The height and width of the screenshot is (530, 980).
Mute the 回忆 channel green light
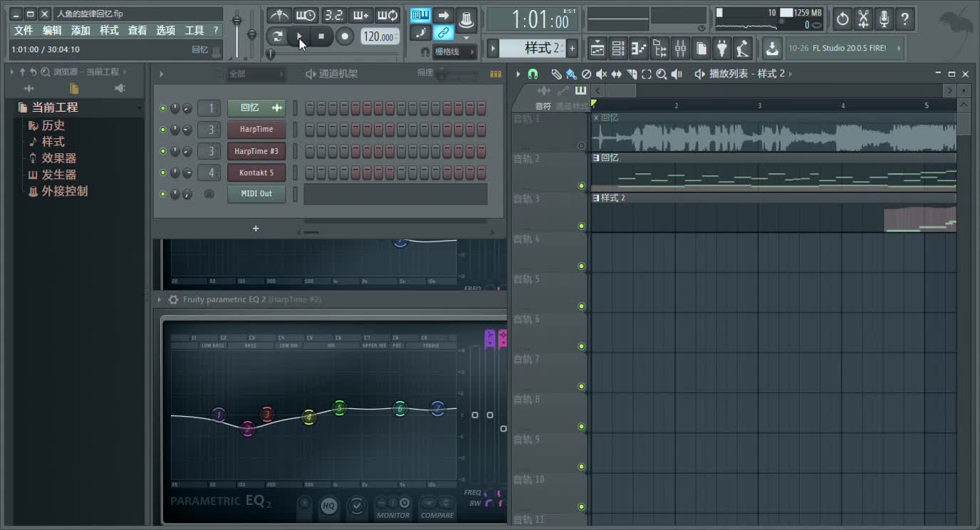tap(163, 108)
